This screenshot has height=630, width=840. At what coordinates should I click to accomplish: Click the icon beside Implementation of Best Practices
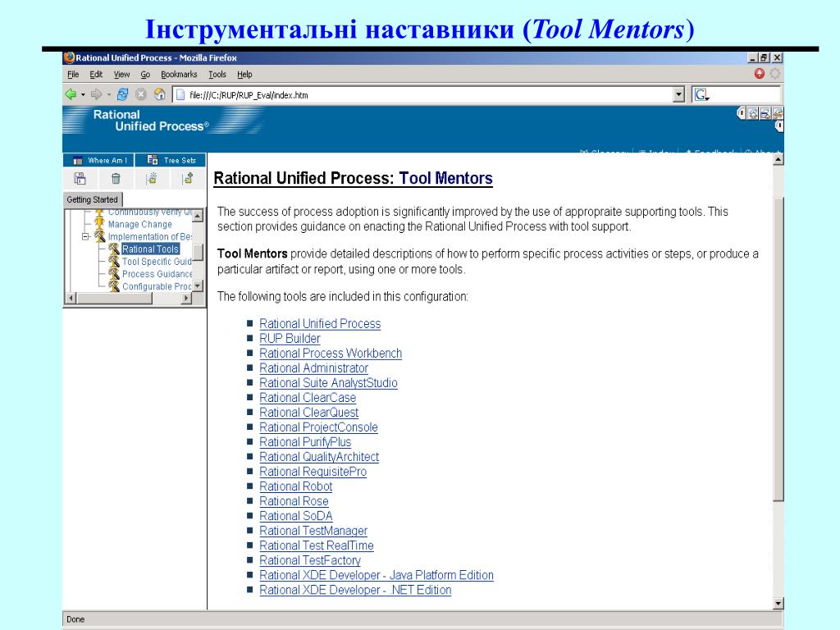(x=99, y=236)
